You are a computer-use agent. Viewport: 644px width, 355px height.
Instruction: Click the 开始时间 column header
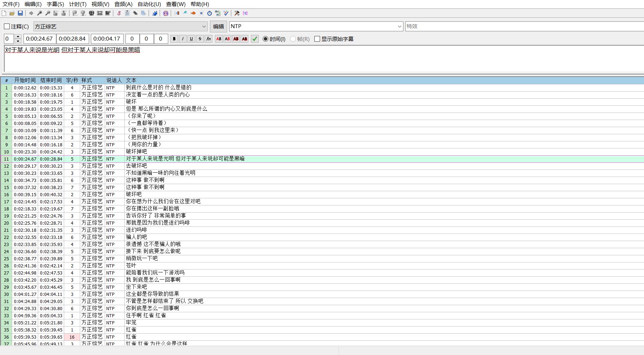[x=25, y=80]
